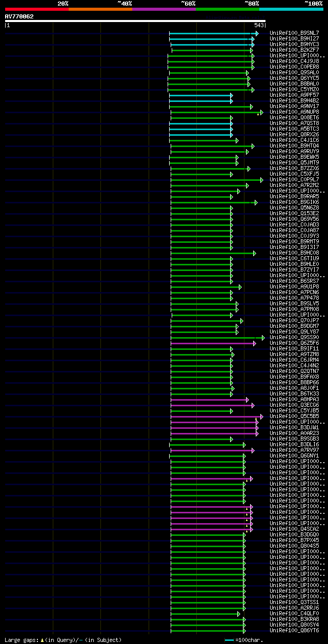This screenshot has height=644, width=328.
Task: Select UniRef100_A9PF57 label
Action: click(294, 95)
